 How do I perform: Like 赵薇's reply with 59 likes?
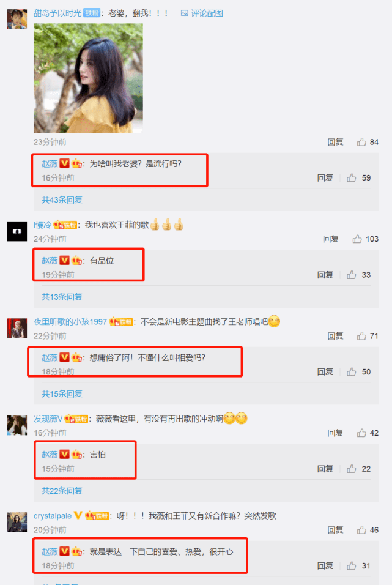point(352,178)
